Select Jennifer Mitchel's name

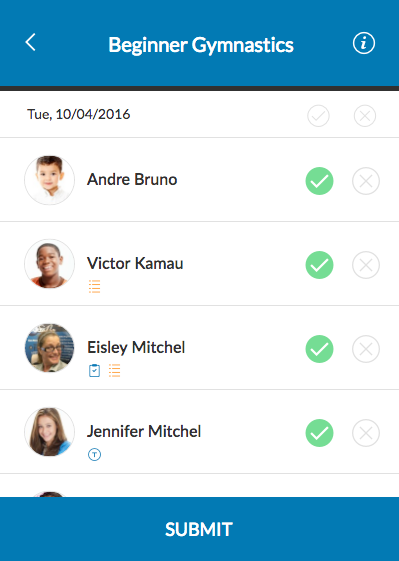click(x=144, y=431)
